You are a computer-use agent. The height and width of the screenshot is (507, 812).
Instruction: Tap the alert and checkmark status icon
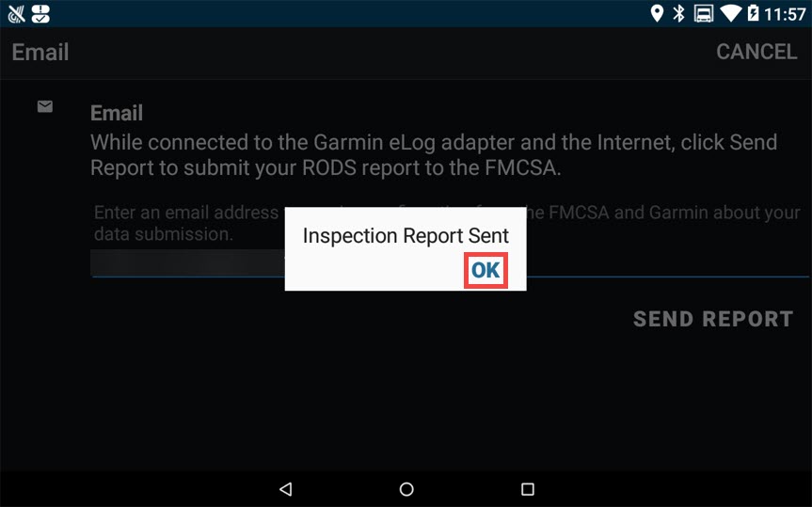40,14
